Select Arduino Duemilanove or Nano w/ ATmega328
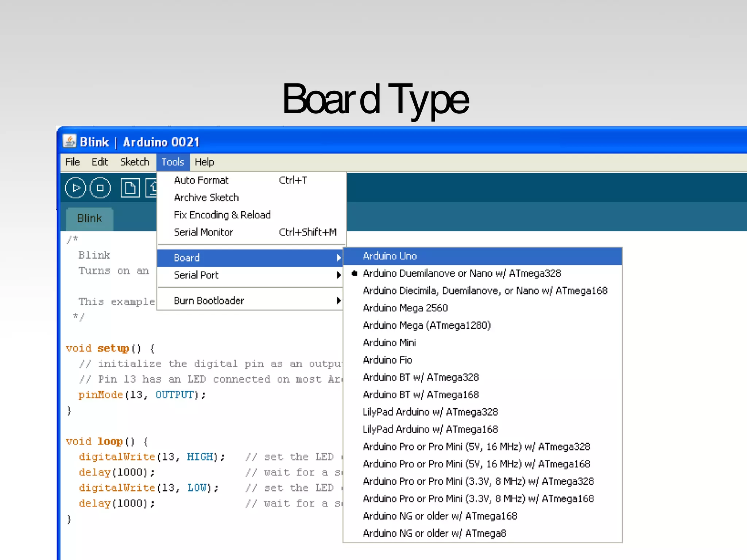 pyautogui.click(x=483, y=273)
